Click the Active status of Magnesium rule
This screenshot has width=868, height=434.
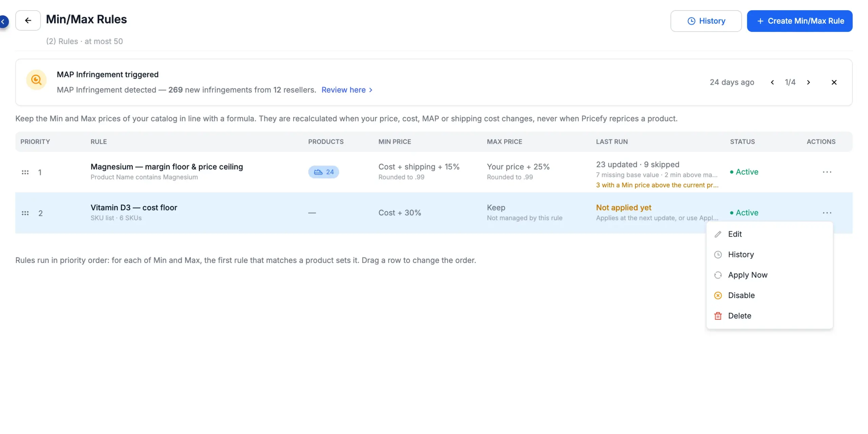(x=744, y=172)
